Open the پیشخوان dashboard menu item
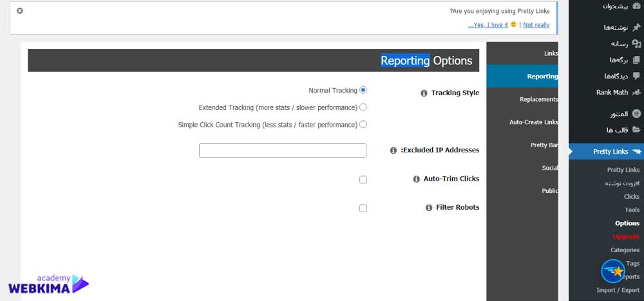The image size is (644, 301). click(606, 6)
